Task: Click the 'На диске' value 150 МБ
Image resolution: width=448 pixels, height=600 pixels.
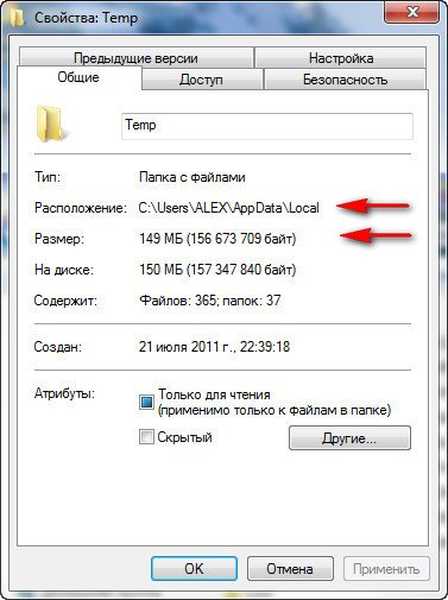Action: point(217,269)
